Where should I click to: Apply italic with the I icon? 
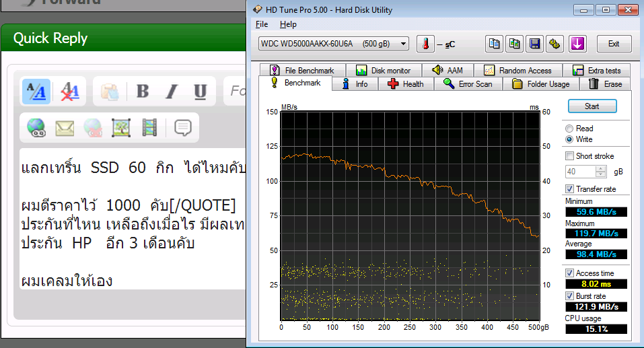pos(172,92)
